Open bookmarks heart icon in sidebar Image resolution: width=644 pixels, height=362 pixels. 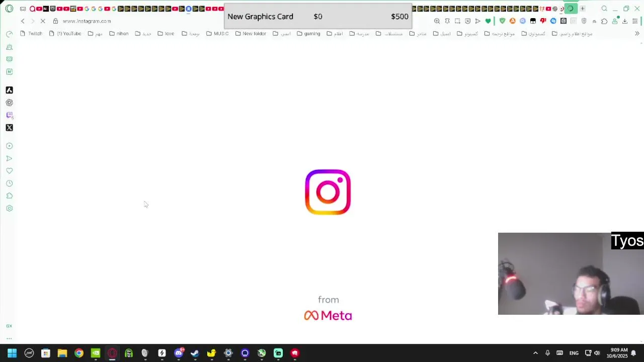pyautogui.click(x=9, y=171)
